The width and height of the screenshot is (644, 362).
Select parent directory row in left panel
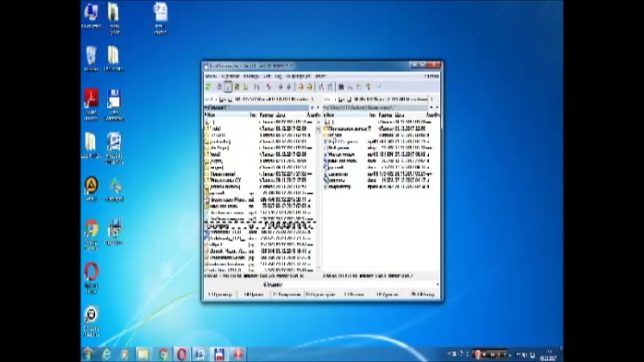click(x=260, y=122)
